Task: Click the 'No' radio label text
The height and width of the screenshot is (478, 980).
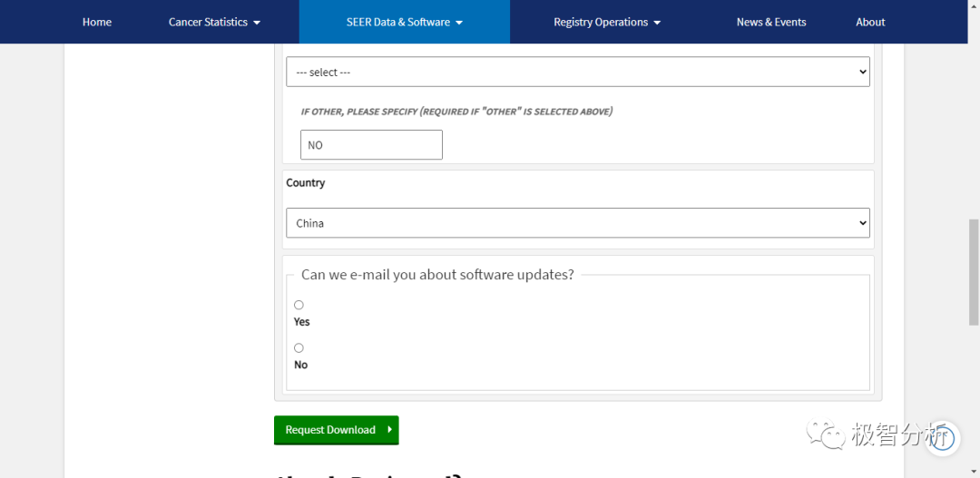Action: (x=300, y=365)
